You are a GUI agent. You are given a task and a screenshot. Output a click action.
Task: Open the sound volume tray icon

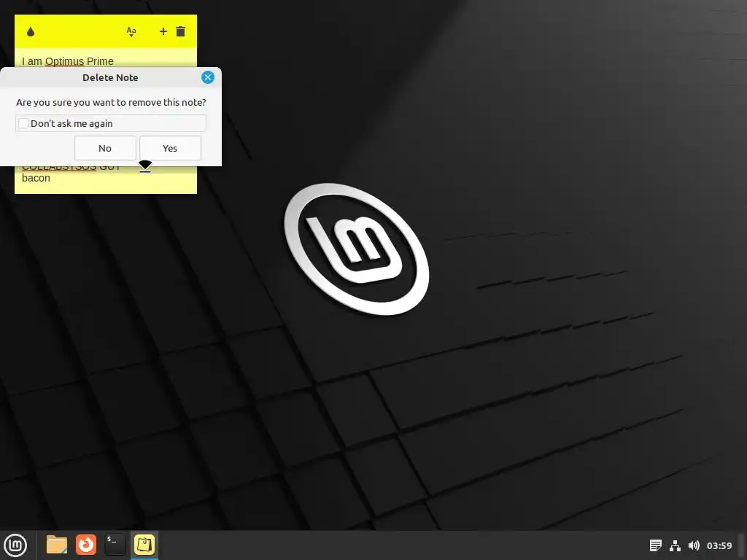click(x=694, y=545)
